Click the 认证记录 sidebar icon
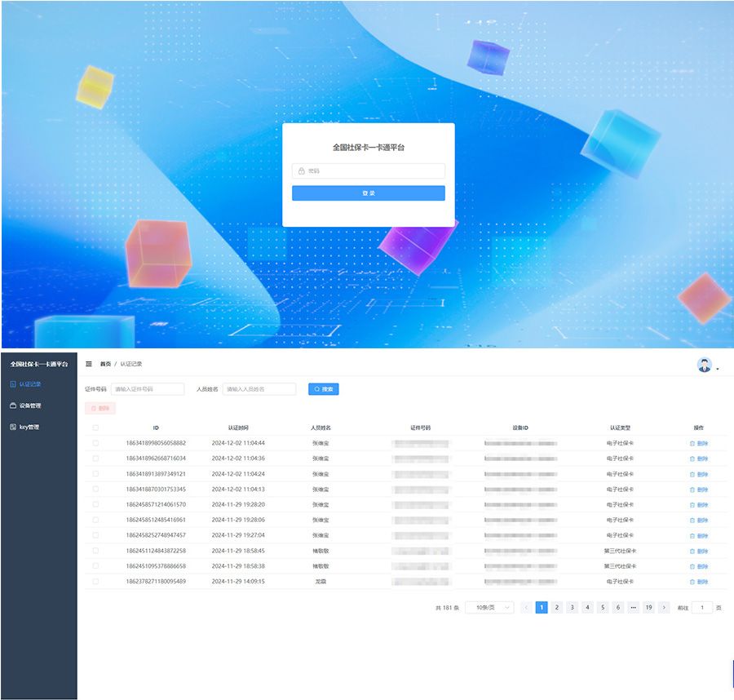Image resolution: width=734 pixels, height=700 pixels. pos(12,384)
